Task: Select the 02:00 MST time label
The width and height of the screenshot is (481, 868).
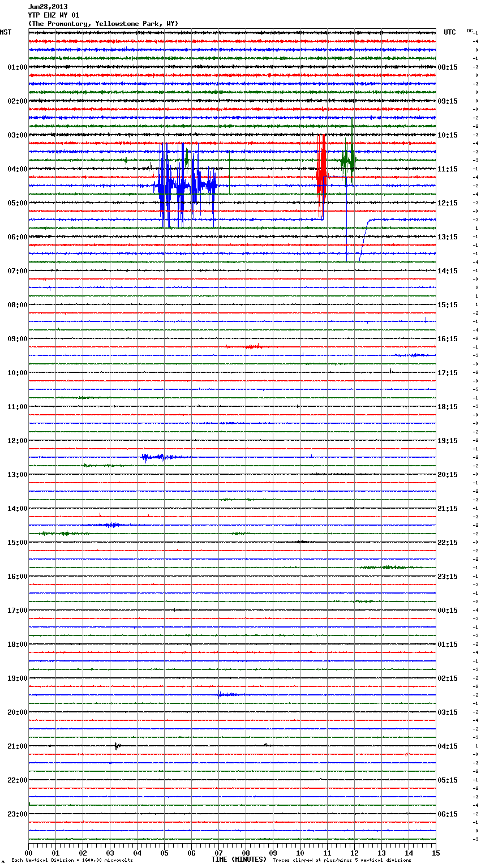Action: pyautogui.click(x=18, y=101)
